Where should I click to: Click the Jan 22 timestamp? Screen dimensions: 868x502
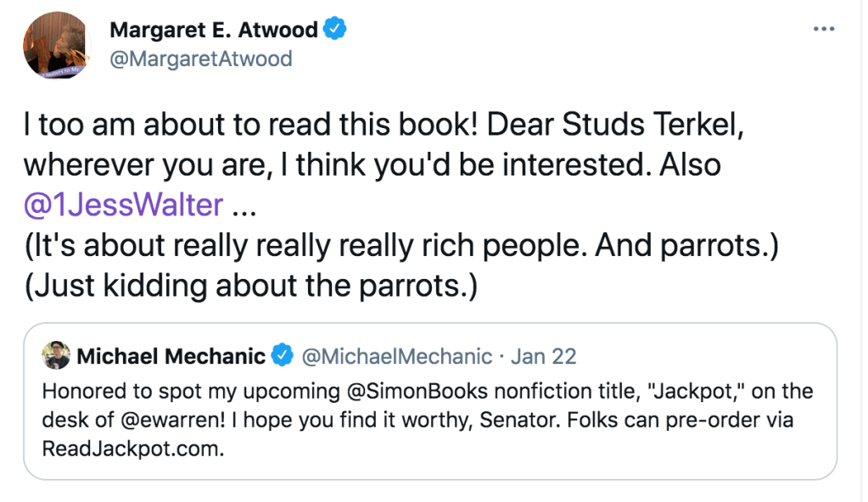(x=543, y=357)
